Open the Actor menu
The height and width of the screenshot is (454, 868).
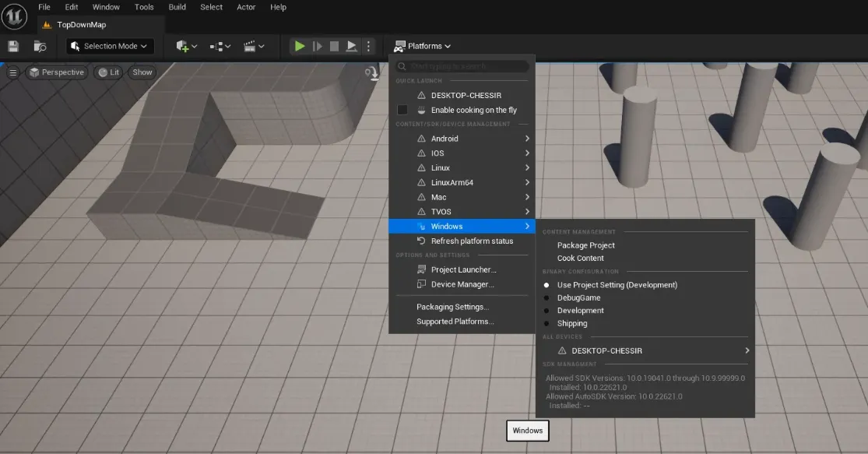coord(246,7)
